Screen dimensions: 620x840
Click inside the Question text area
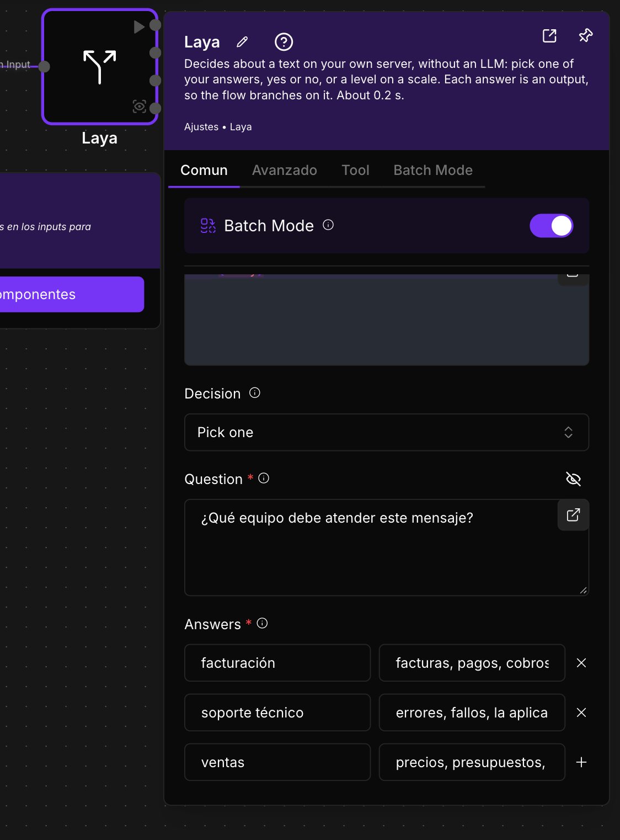387,547
